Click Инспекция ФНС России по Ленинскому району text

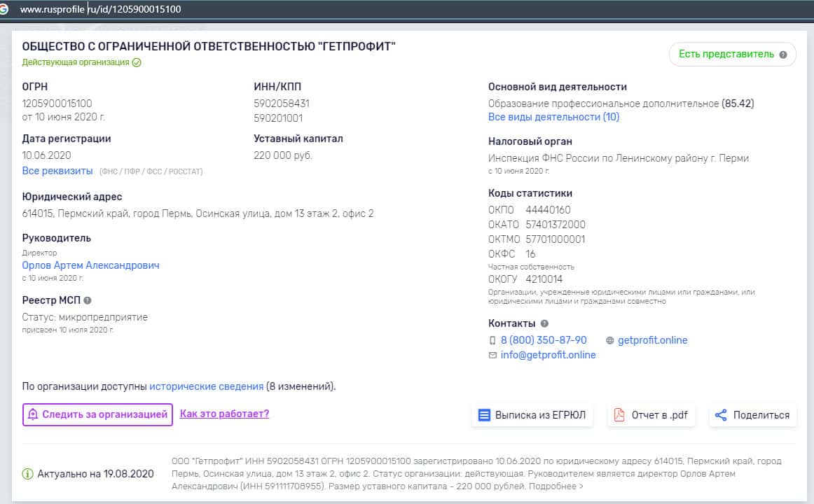(x=619, y=159)
